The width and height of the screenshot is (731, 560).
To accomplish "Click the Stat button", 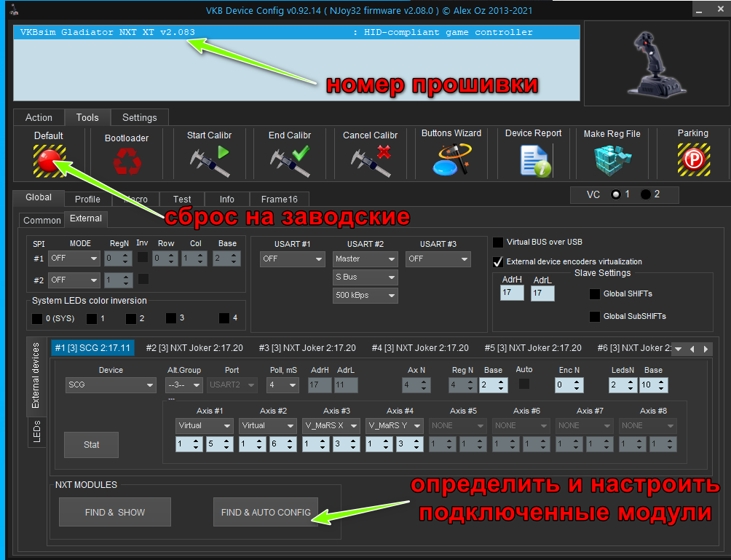I will 92,445.
